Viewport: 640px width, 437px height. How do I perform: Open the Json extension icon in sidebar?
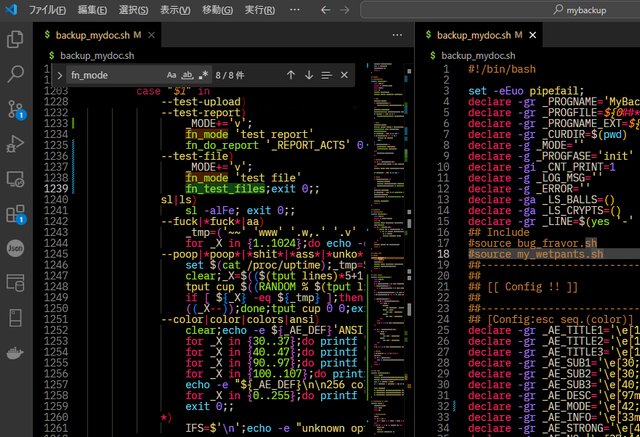point(15,248)
